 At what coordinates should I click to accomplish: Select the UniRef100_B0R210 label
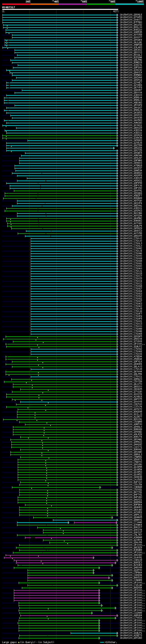[131, 30]
